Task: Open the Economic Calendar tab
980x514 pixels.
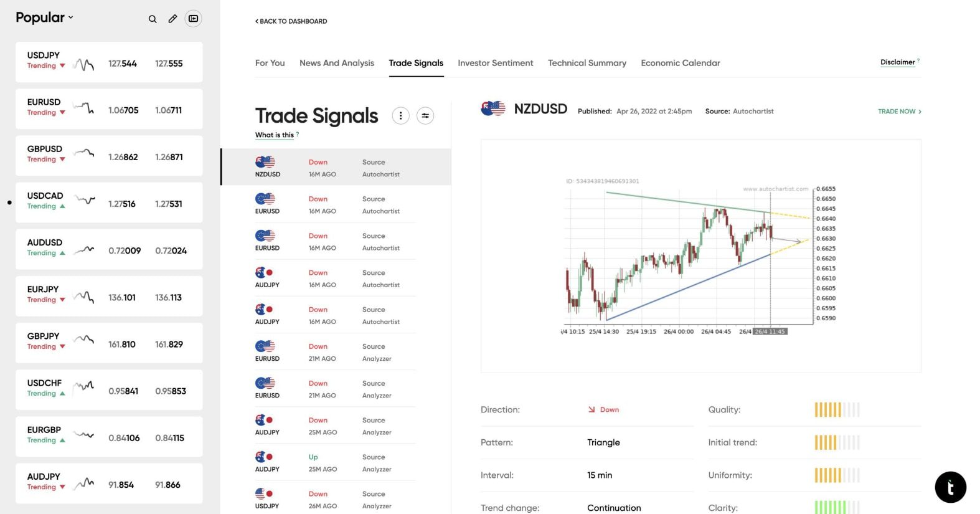Action: pos(680,63)
